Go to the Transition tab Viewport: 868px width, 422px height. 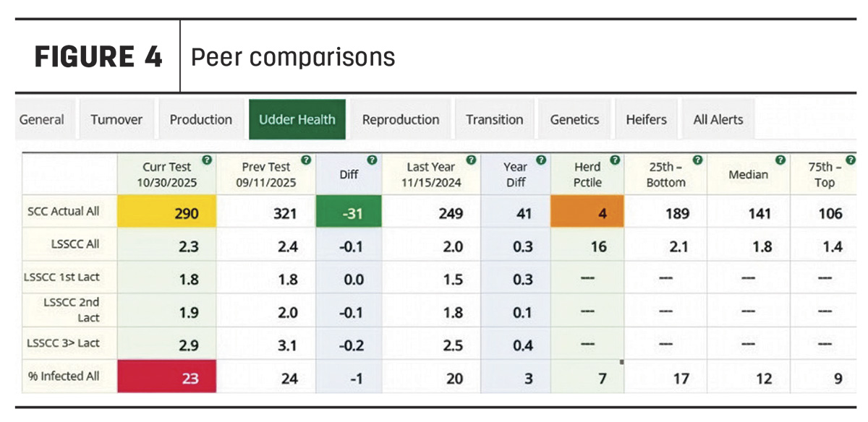pyautogui.click(x=495, y=120)
